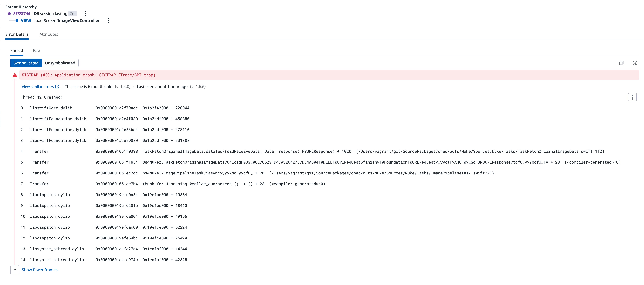This screenshot has height=285, width=644.
Task: Click Show fewer frames
Action: [40, 270]
